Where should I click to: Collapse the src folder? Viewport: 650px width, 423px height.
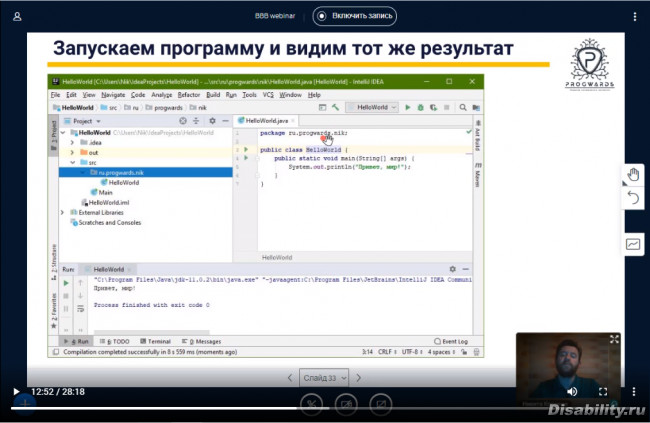(72, 163)
